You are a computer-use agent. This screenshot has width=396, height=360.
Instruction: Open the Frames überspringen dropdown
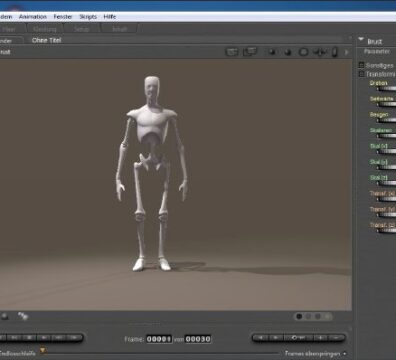tap(315, 353)
